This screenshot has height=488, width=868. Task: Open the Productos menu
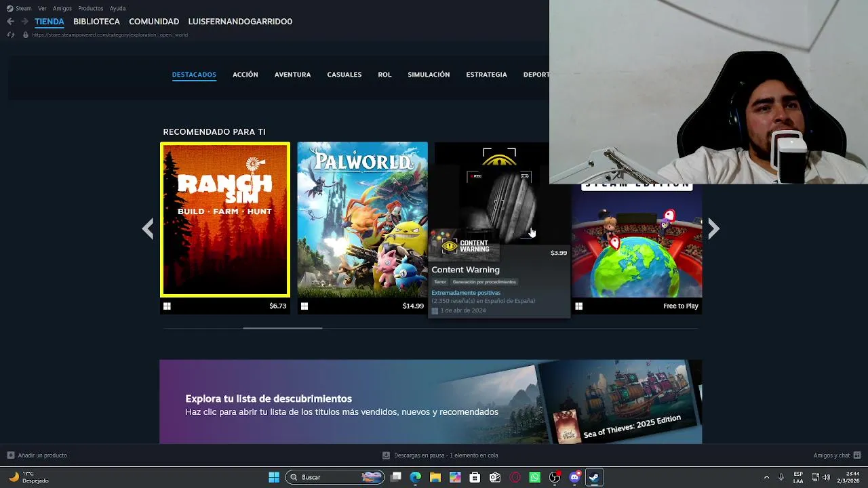pyautogui.click(x=91, y=8)
